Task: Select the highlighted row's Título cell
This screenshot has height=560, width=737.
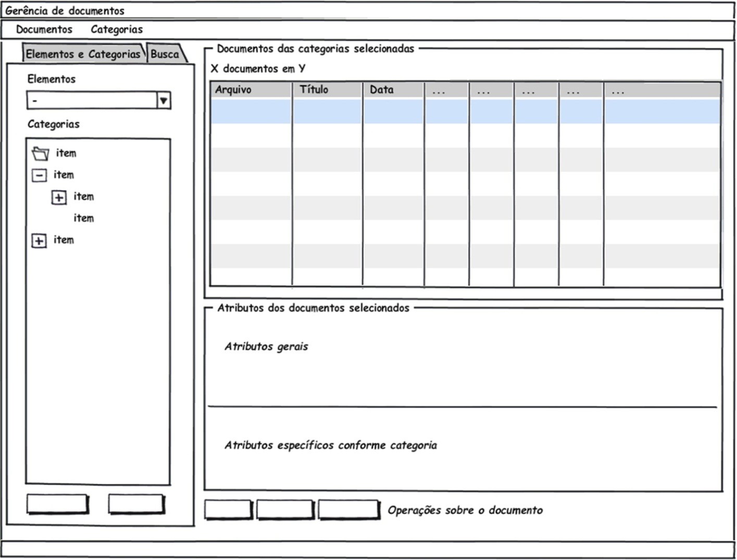Action: point(327,111)
